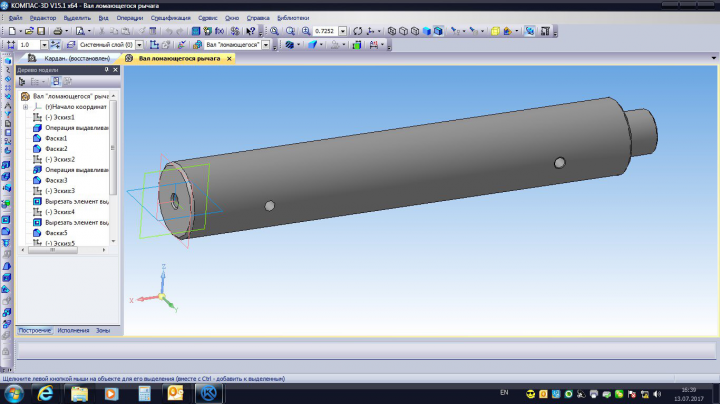The image size is (720, 404).
Task: Select shaded with edges display mode
Action: (438, 31)
